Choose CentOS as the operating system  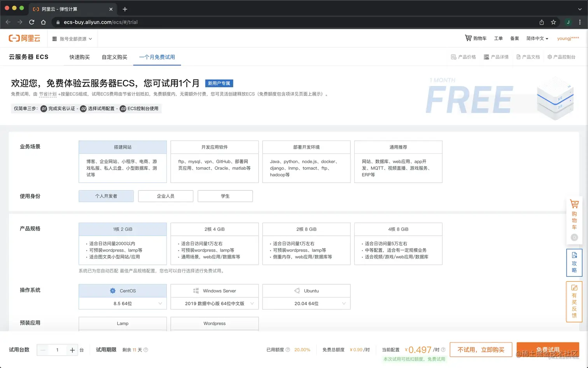tap(122, 291)
